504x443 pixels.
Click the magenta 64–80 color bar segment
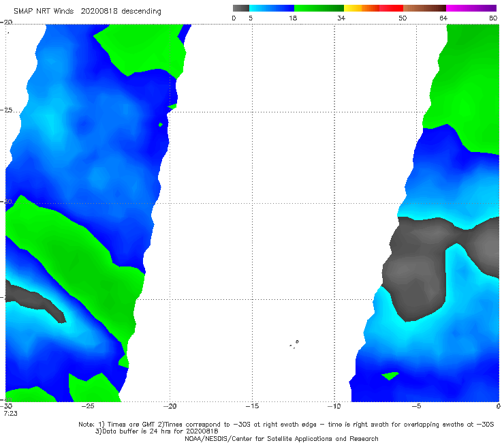pos(471,8)
